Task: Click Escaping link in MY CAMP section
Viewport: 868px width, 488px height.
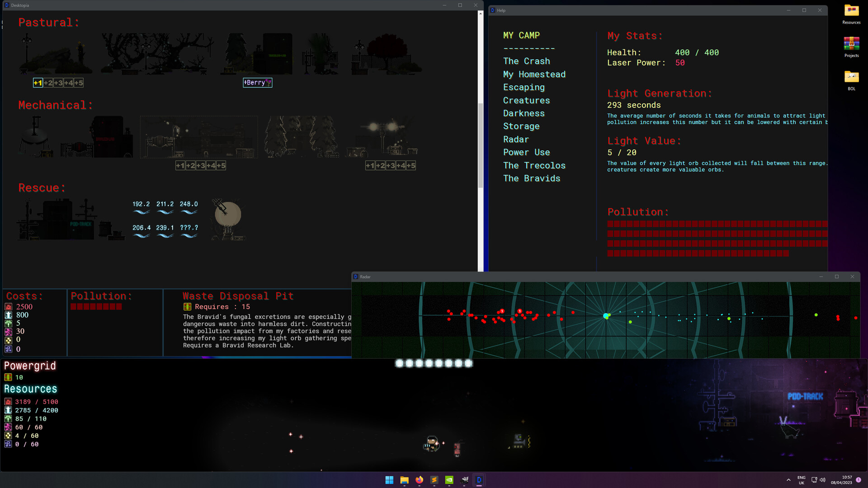Action: pyautogui.click(x=524, y=87)
